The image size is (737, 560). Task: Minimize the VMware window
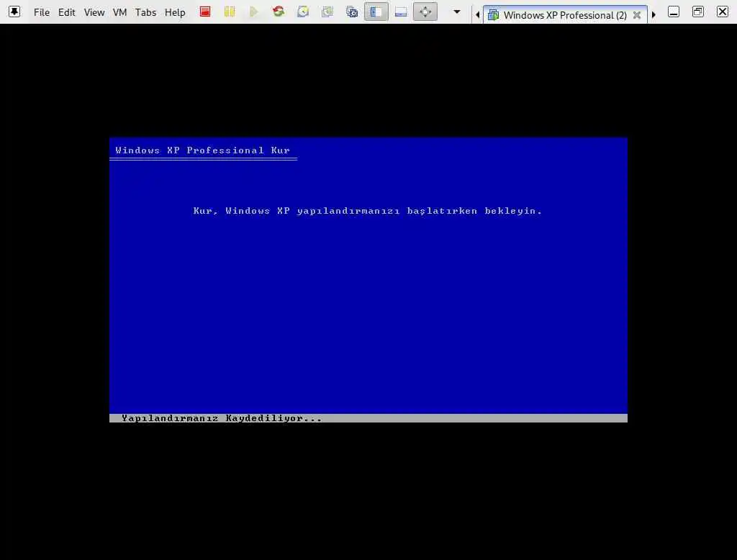coord(674,12)
